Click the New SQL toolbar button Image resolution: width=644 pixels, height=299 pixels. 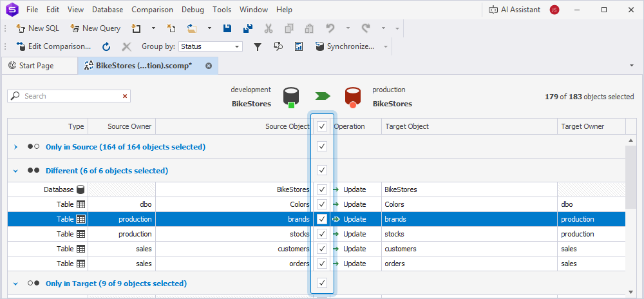37,28
